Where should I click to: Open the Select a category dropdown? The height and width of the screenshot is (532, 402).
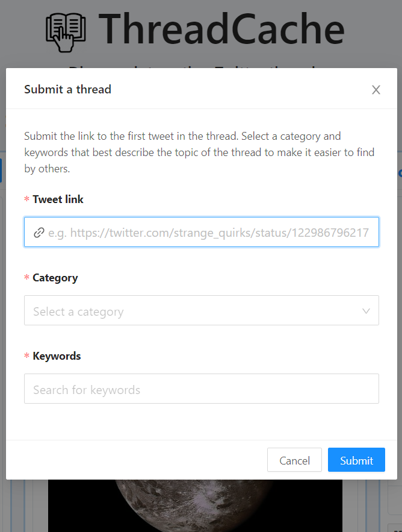coord(202,310)
